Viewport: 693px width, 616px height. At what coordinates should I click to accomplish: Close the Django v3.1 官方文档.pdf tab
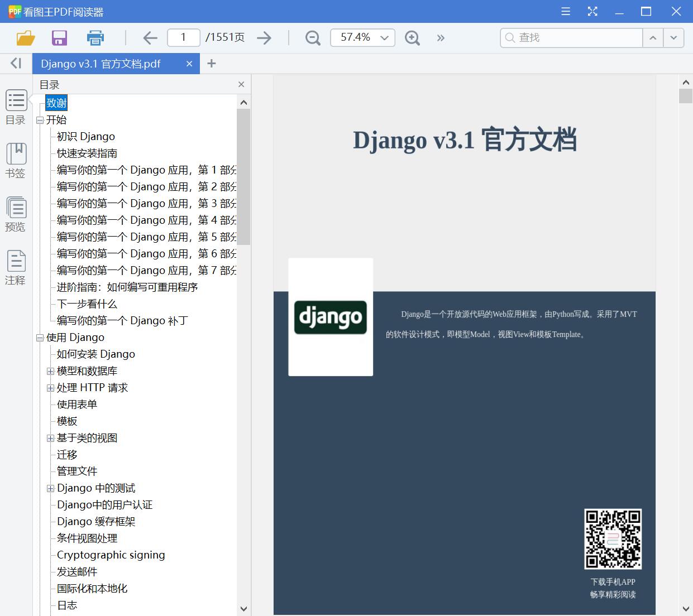click(x=189, y=64)
